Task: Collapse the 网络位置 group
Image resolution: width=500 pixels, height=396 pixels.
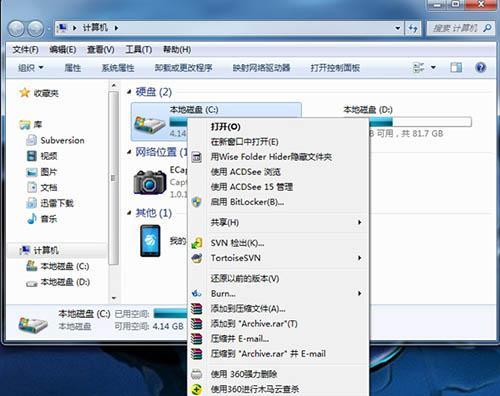Action: 129,152
